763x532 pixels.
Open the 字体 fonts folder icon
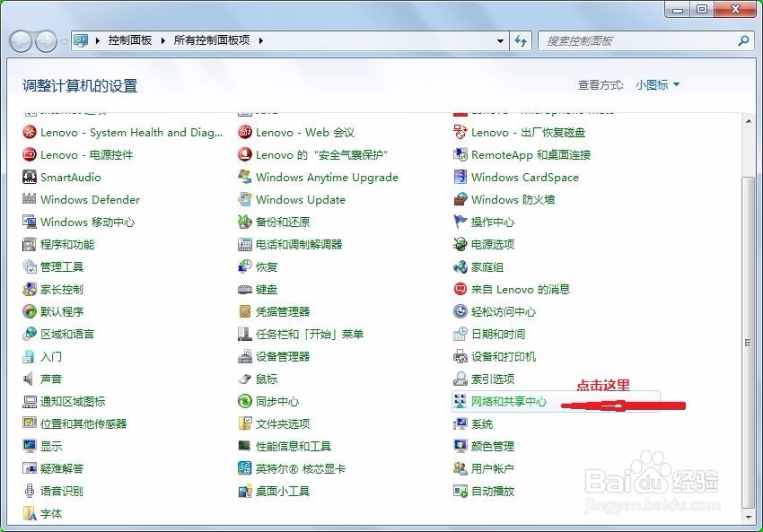pos(30,513)
